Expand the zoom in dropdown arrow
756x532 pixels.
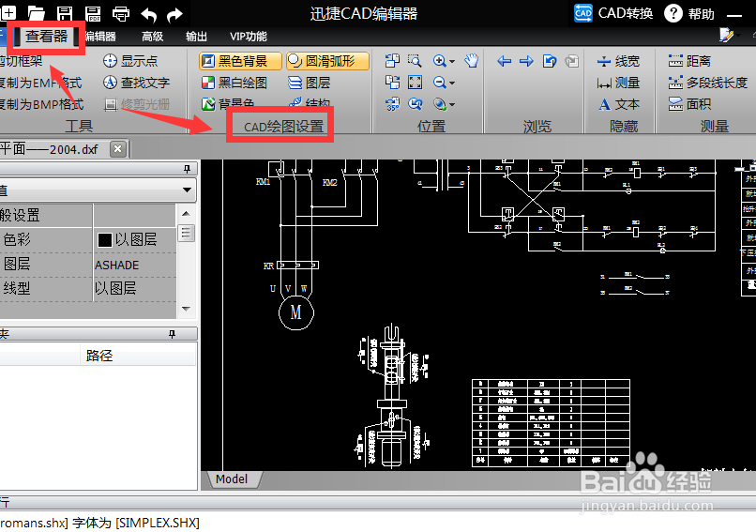point(452,61)
